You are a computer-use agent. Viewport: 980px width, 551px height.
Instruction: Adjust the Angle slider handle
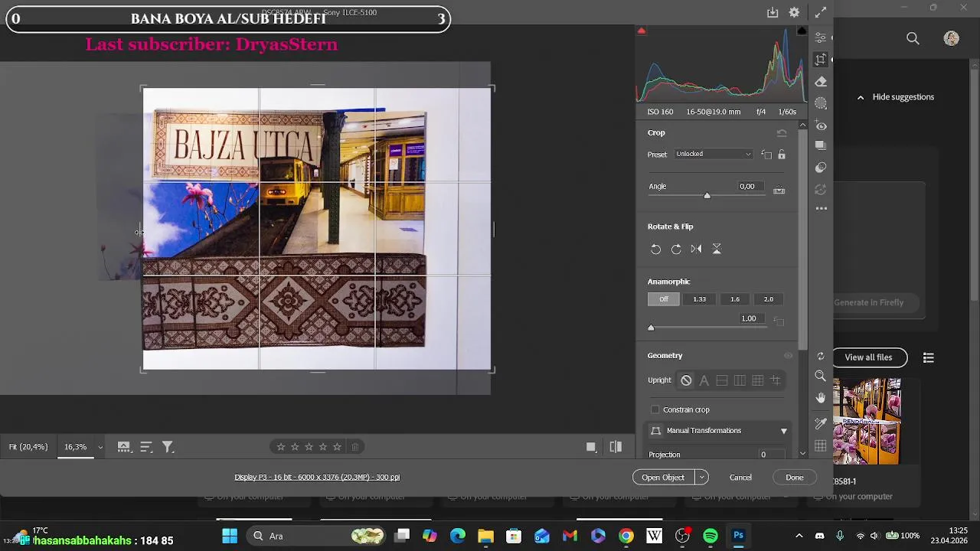click(x=707, y=196)
